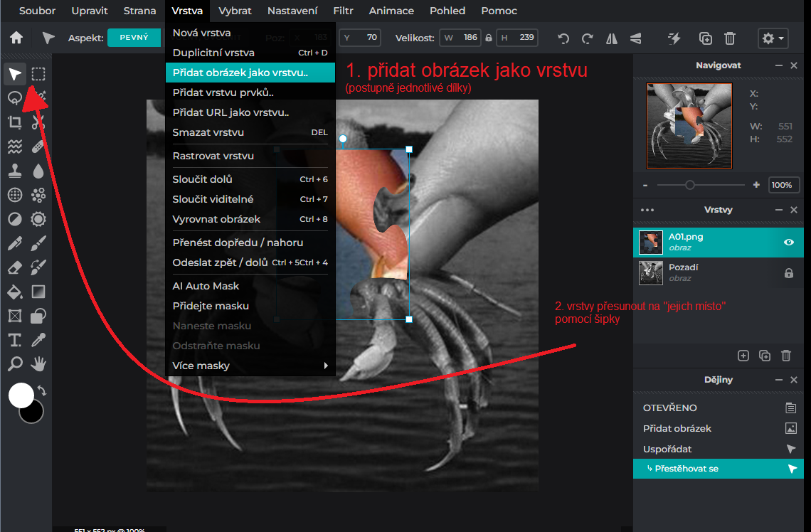Click the lightning auto-adjust icon
The width and height of the screenshot is (811, 532).
tap(674, 38)
